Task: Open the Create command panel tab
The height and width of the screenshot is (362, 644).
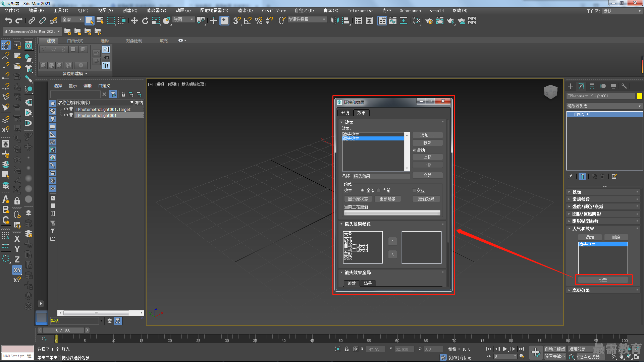Action: [571, 86]
